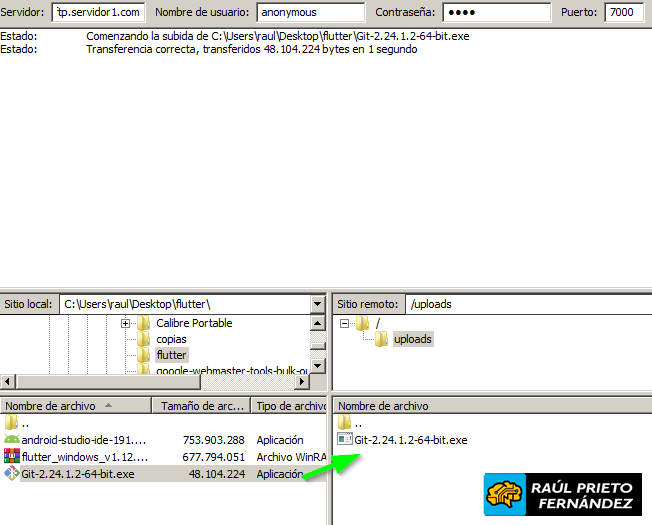Collapse the remote root folder node

point(345,323)
